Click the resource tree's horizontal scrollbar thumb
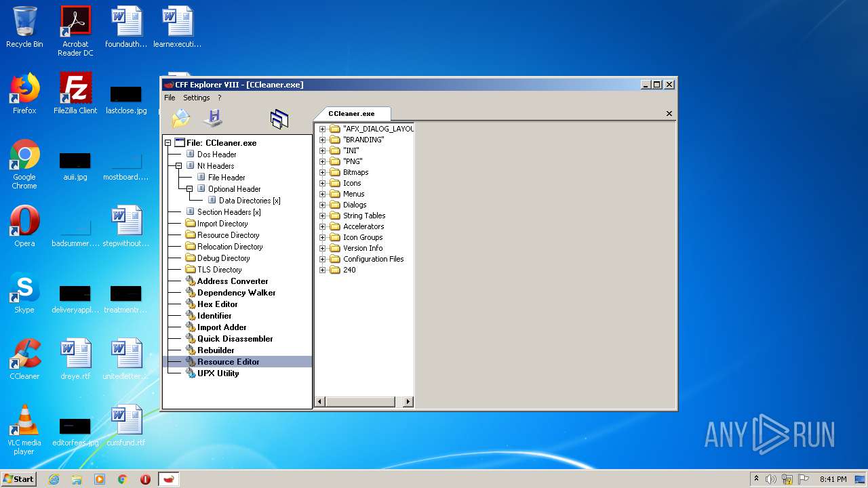The height and width of the screenshot is (488, 868). click(360, 402)
